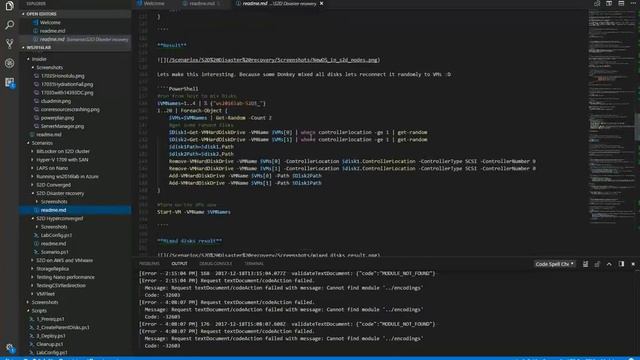The width and height of the screenshot is (640, 360).
Task: Open the Extensions view with update badge
Action: click(9, 82)
